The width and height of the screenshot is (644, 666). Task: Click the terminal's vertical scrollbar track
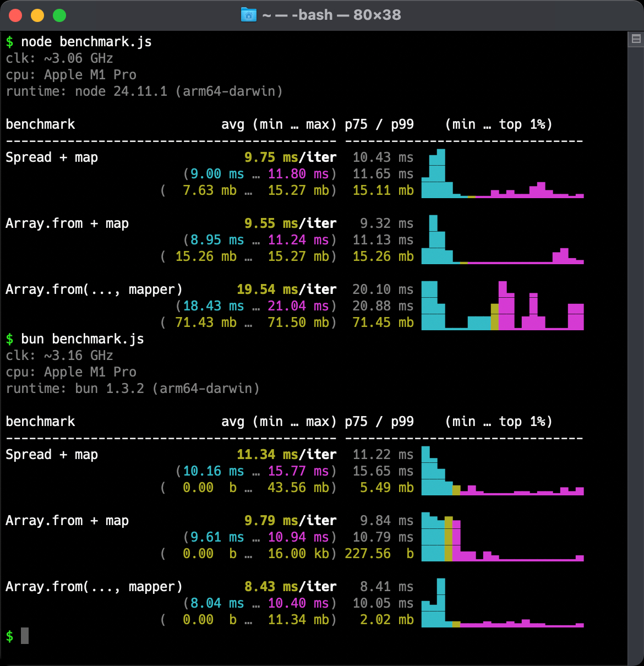pos(636,330)
